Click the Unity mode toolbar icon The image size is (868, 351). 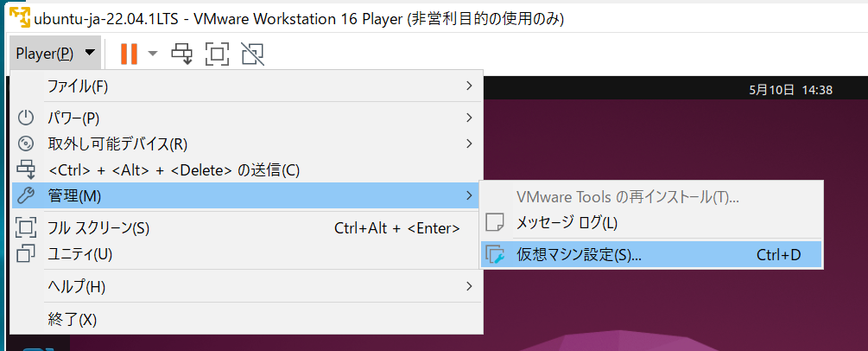[253, 54]
